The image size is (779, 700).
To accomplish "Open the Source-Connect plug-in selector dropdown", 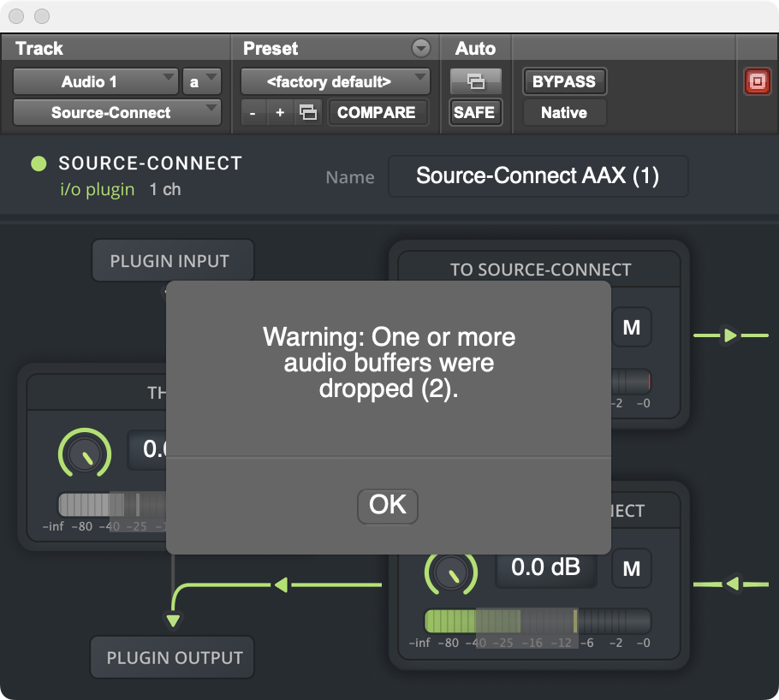I will (117, 113).
